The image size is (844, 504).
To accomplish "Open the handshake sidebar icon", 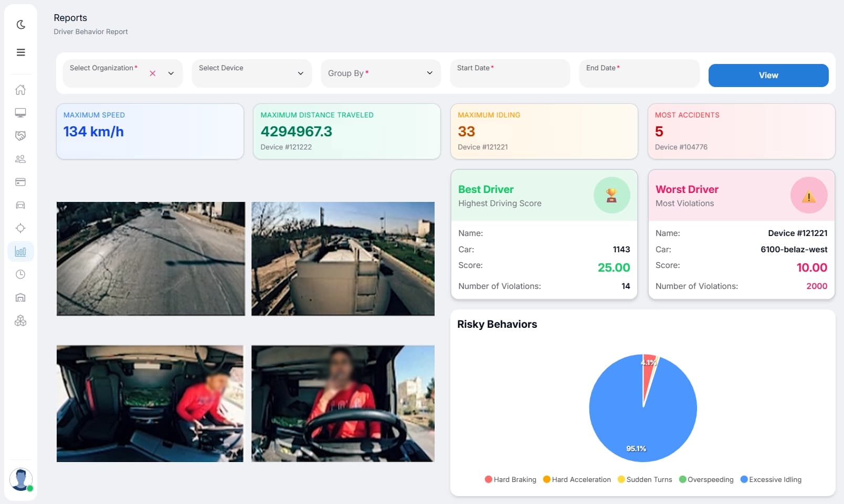I will click(x=20, y=136).
